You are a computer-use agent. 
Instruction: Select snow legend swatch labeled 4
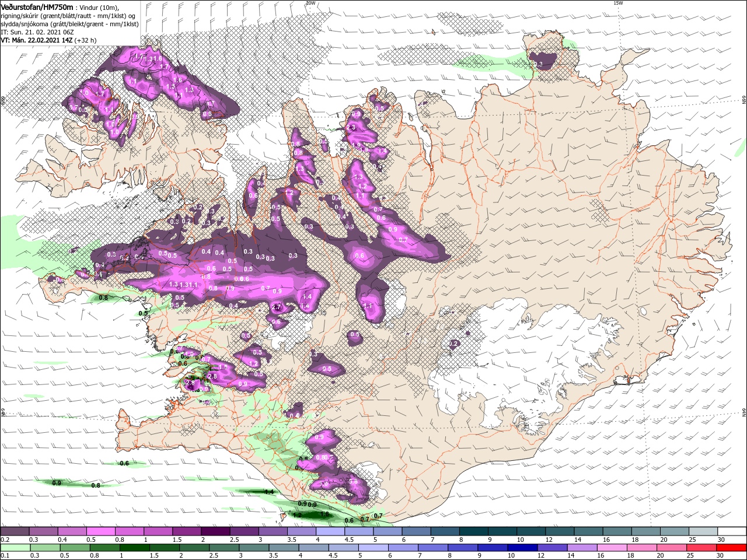329,531
